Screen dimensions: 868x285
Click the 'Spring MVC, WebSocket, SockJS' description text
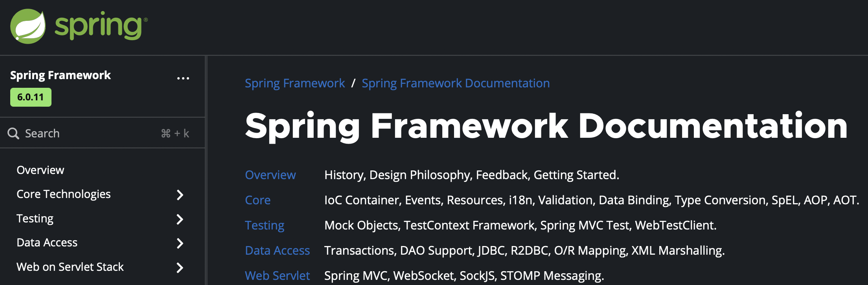pyautogui.click(x=464, y=276)
